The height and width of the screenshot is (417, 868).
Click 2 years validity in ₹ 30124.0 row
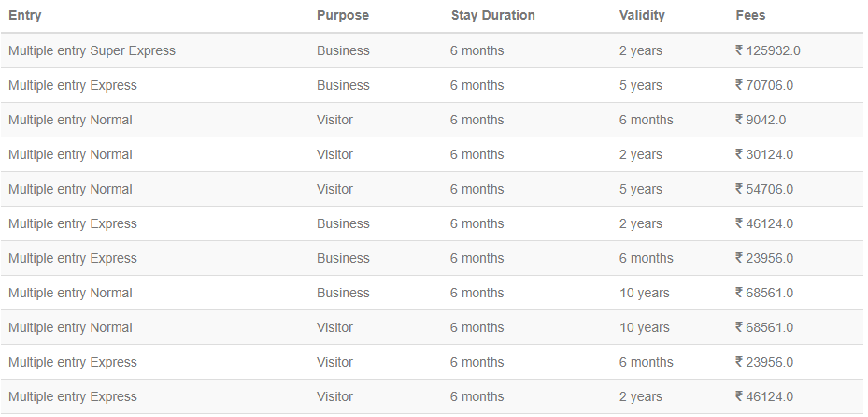click(641, 154)
